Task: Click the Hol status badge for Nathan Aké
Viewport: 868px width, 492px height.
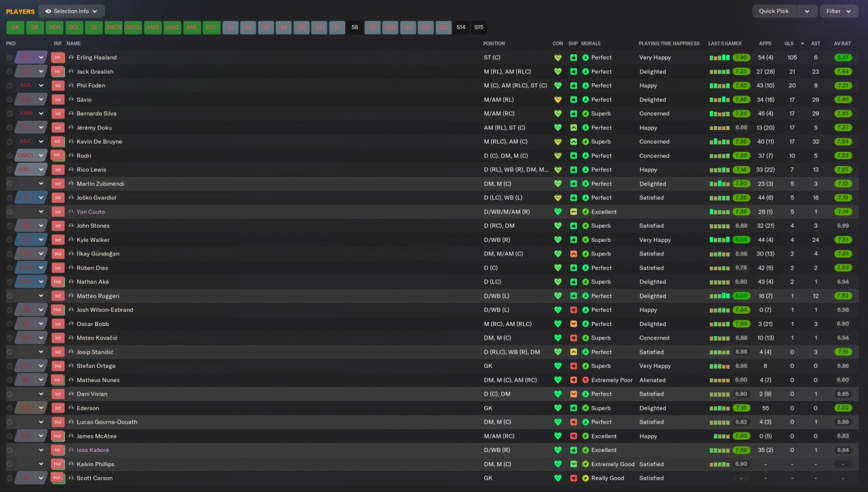Action: click(58, 282)
